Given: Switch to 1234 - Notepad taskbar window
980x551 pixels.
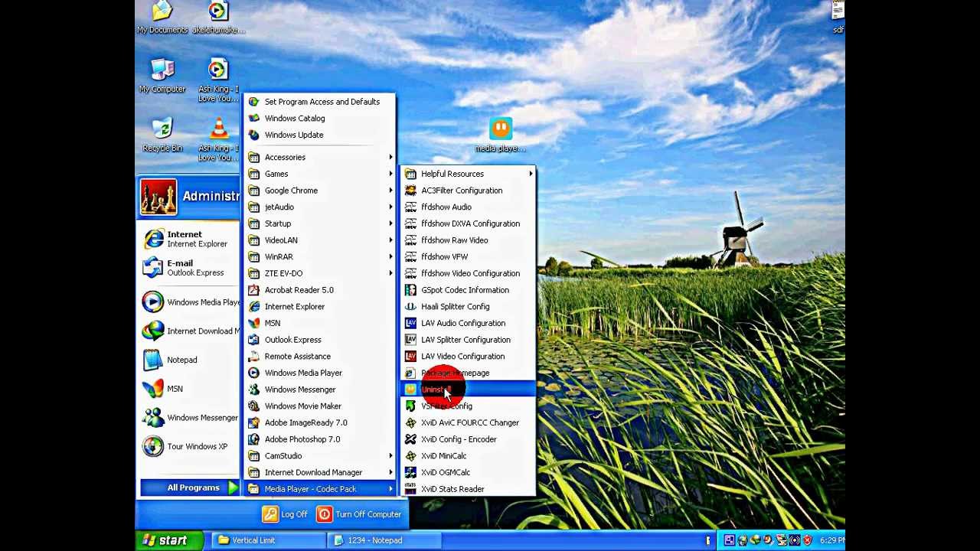Looking at the screenshot, I should 385,540.
